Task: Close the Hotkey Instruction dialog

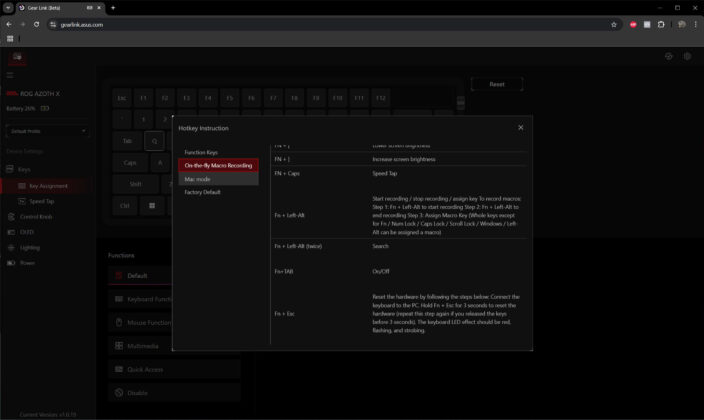Action: click(520, 128)
